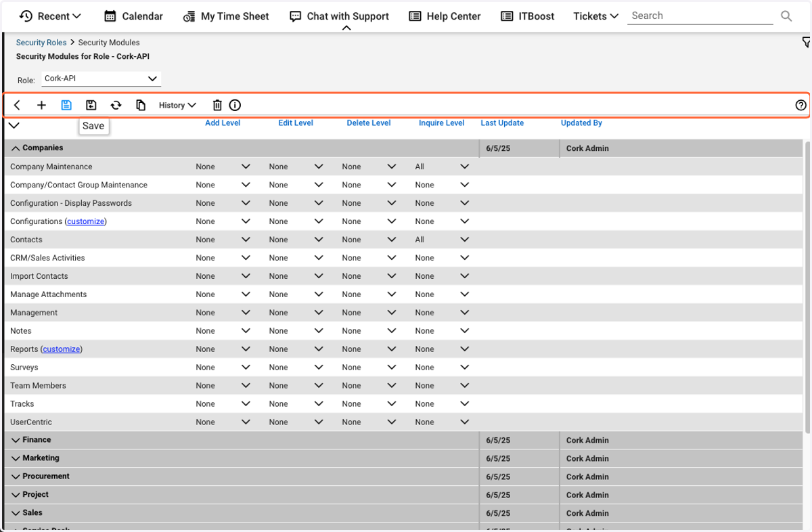Click the Info circle icon in toolbar
This screenshot has width=812, height=532.
point(235,105)
